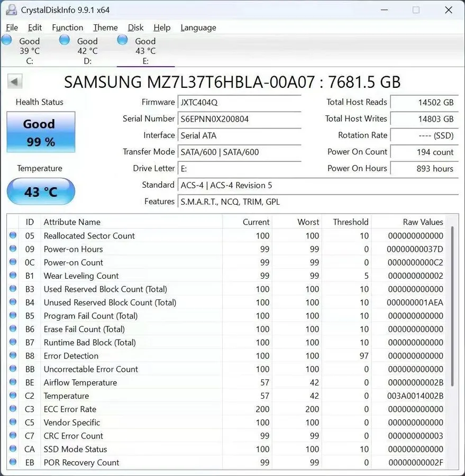The height and width of the screenshot is (476, 465).
Task: Click the 43 °C temperature button
Action: pos(41,191)
